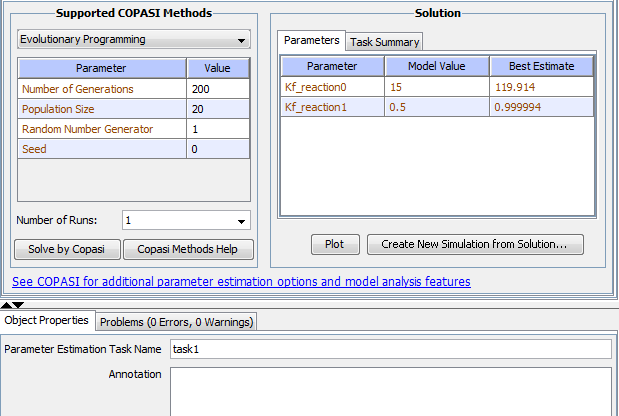Edit the Number of Generations value cell
Screen dimensions: 619x416
tap(218, 89)
